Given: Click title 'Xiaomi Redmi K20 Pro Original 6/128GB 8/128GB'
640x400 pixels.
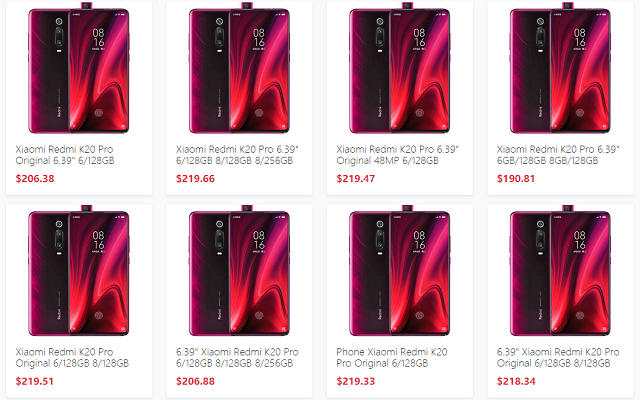Looking at the screenshot, I should tap(72, 358).
